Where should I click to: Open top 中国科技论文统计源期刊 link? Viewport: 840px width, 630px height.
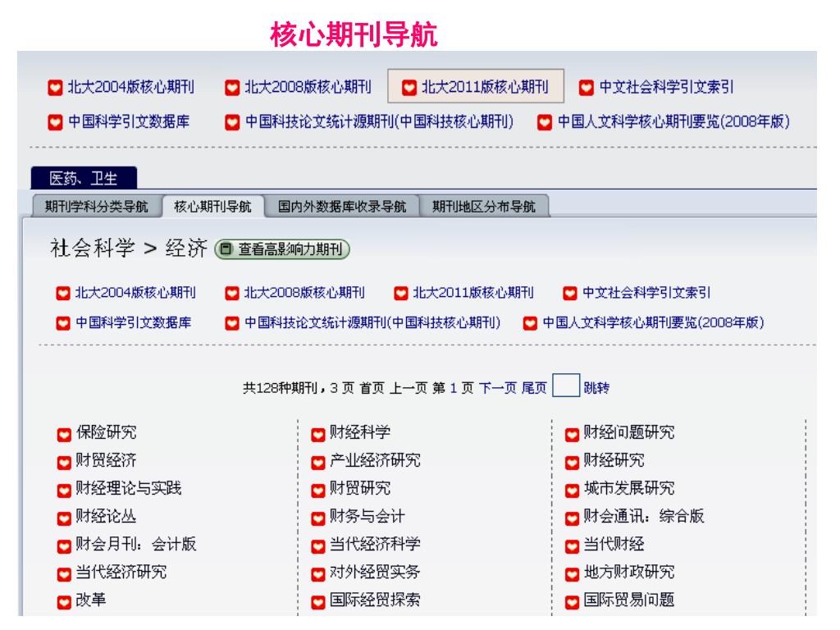tap(379, 121)
